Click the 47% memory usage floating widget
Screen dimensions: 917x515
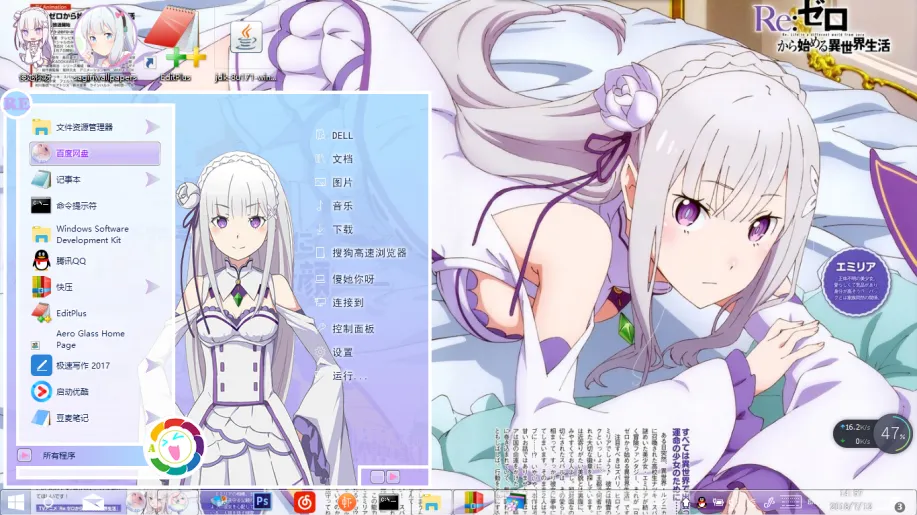point(889,435)
